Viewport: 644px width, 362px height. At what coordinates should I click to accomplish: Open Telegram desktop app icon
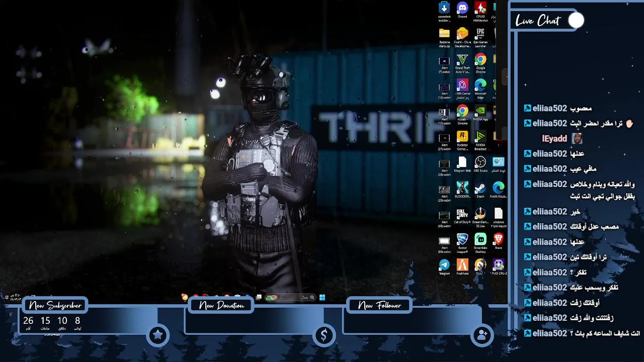pos(444,268)
